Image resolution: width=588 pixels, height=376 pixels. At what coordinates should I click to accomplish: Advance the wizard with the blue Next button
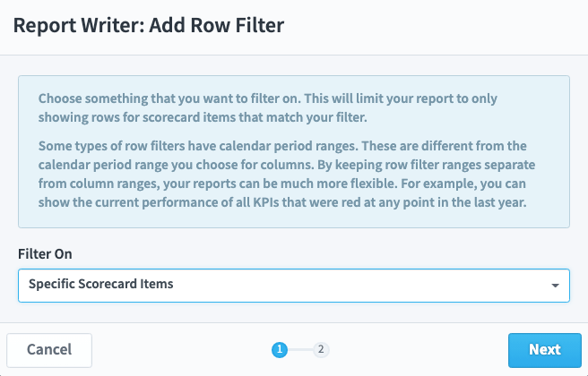[x=544, y=350]
